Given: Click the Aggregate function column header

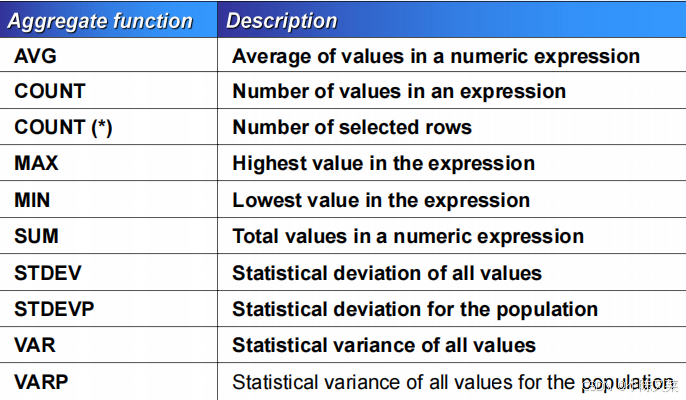Looking at the screenshot, I should tap(108, 20).
